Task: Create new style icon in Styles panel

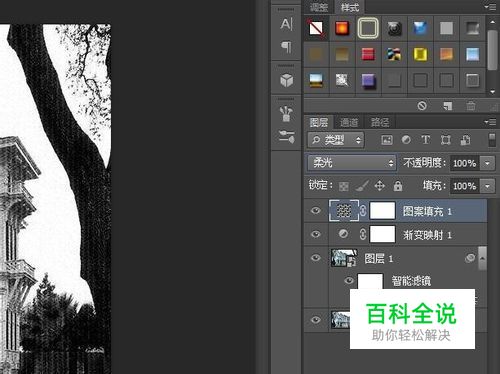Action: pyautogui.click(x=447, y=106)
